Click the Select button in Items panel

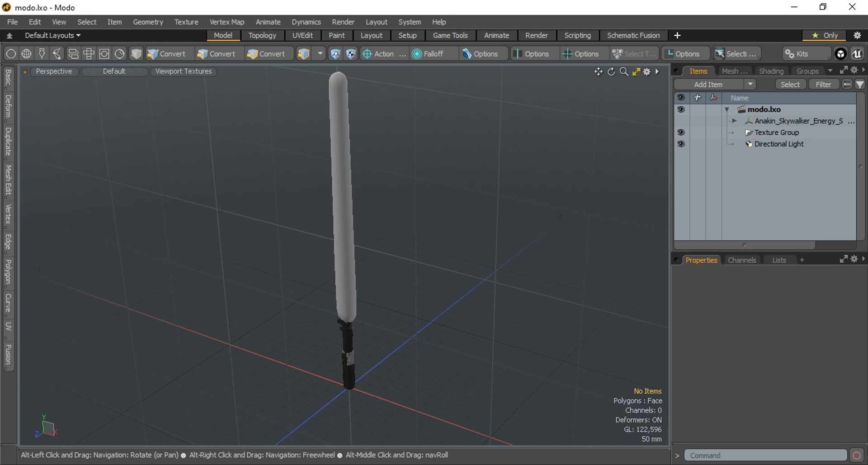tap(790, 85)
